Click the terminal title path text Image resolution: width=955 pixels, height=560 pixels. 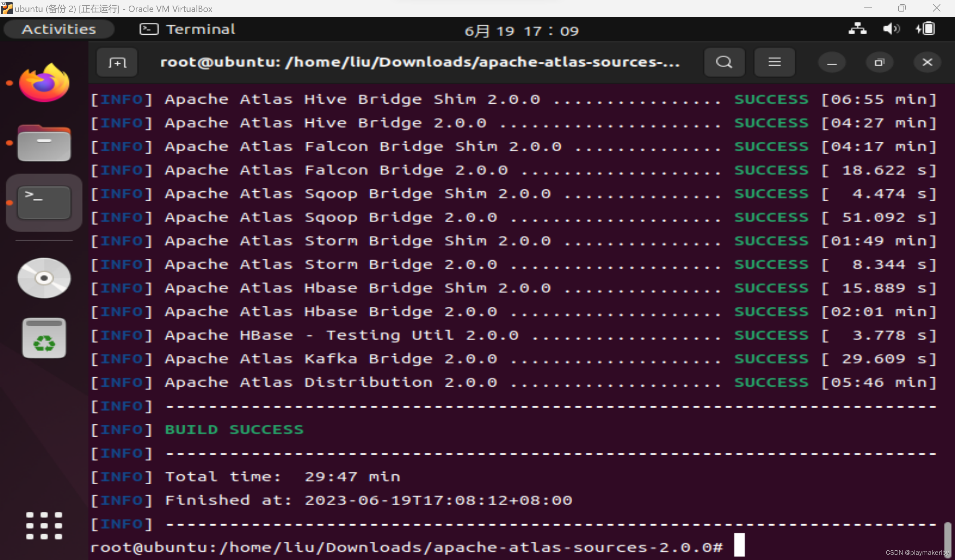coord(420,62)
